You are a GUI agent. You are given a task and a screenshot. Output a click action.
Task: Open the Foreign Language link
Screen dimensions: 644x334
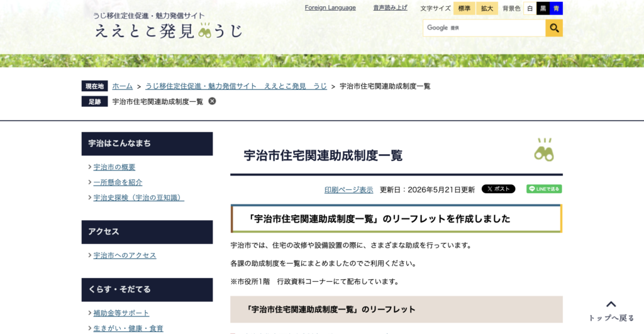point(330,8)
